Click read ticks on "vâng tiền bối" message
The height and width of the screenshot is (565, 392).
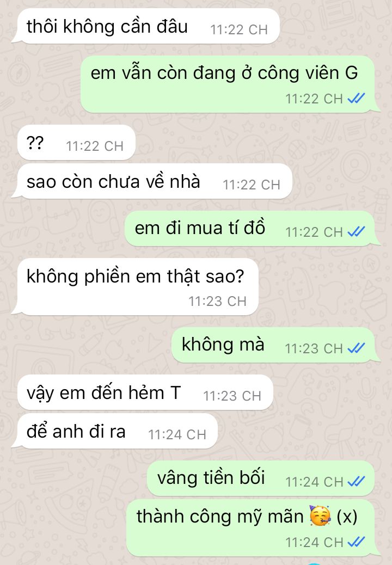[356, 481]
